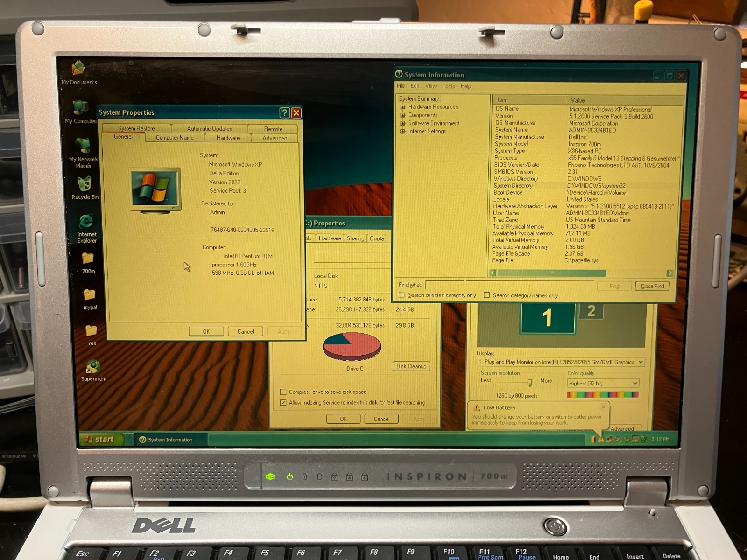
Task: Click OK in System Properties
Action: coord(206,331)
